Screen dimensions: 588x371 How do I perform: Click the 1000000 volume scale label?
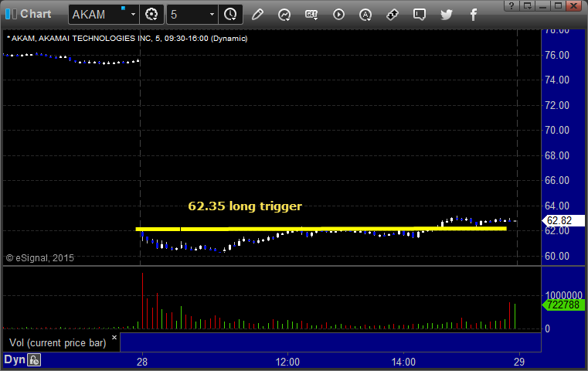(x=563, y=294)
